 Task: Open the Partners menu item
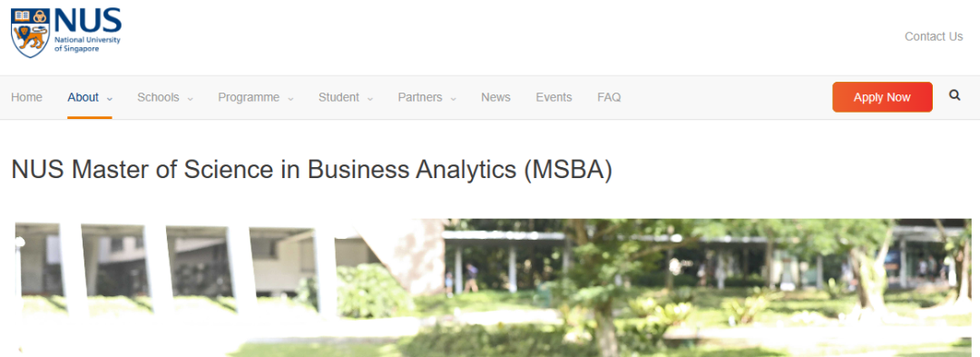420,97
